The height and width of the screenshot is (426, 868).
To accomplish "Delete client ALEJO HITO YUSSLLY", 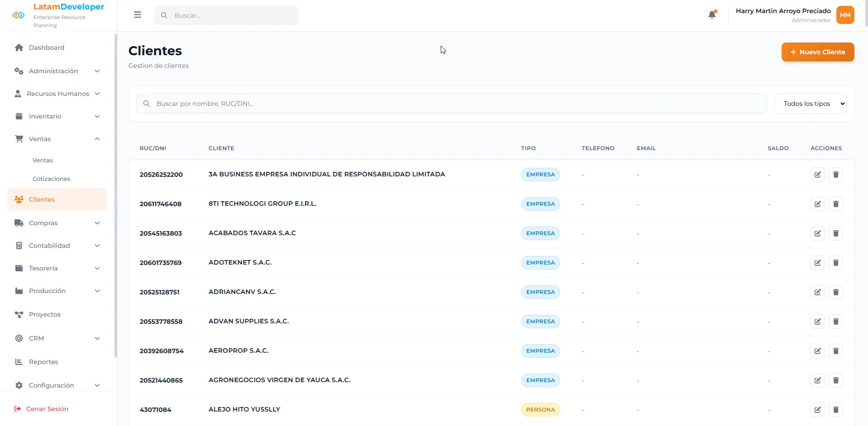I will point(836,410).
